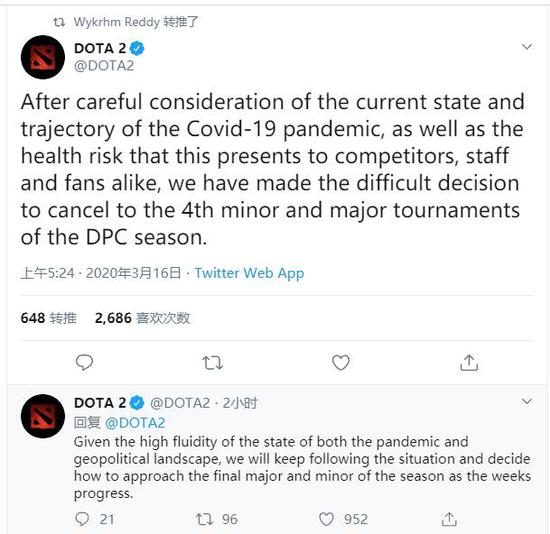
Task: Expand the main tweet's chevron menu
Action: pos(527,47)
